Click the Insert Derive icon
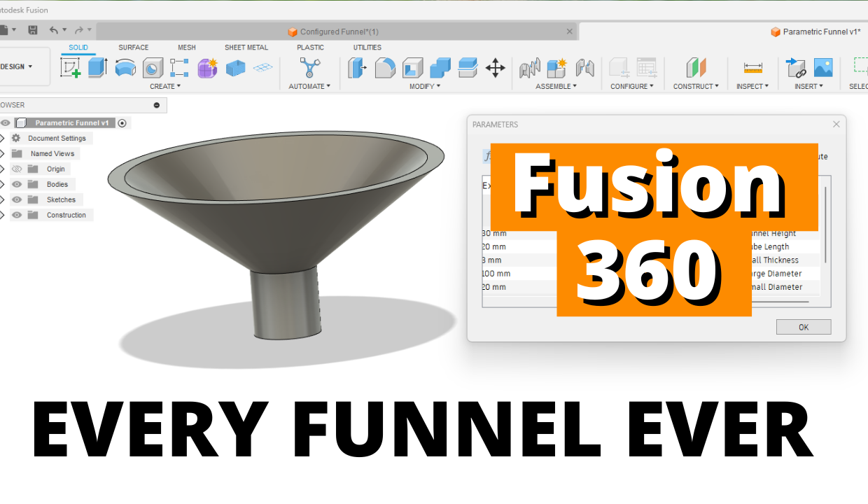Viewport: 868px width, 504px height. [797, 68]
